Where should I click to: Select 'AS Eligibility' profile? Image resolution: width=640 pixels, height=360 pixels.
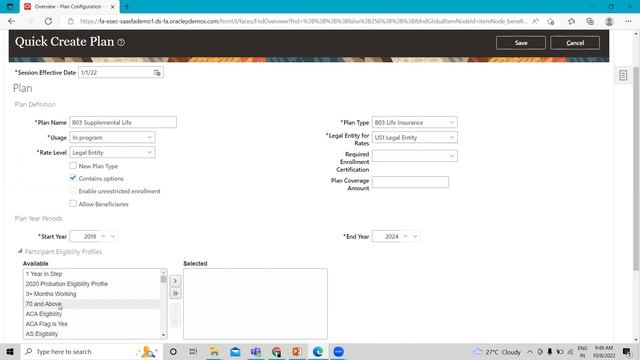92,334
